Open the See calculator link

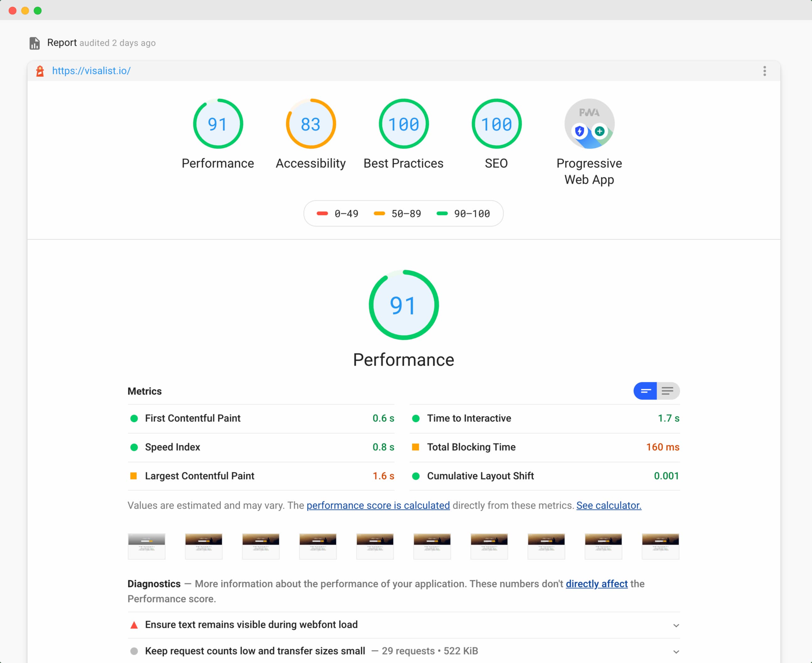coord(609,505)
